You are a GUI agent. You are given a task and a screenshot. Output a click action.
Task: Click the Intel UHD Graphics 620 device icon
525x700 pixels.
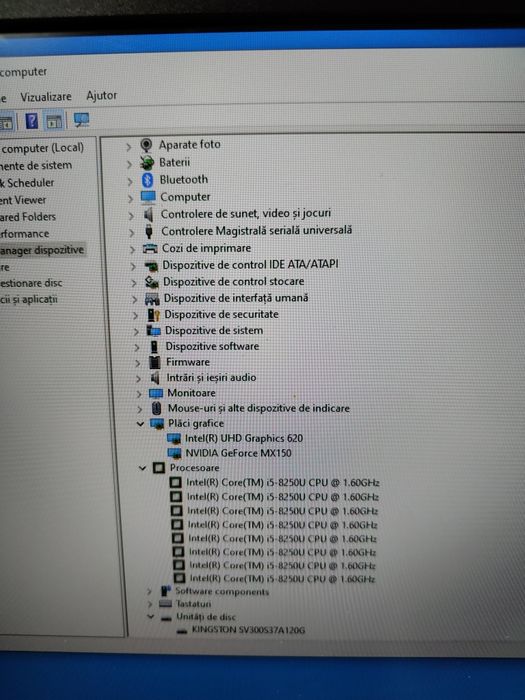[174, 439]
